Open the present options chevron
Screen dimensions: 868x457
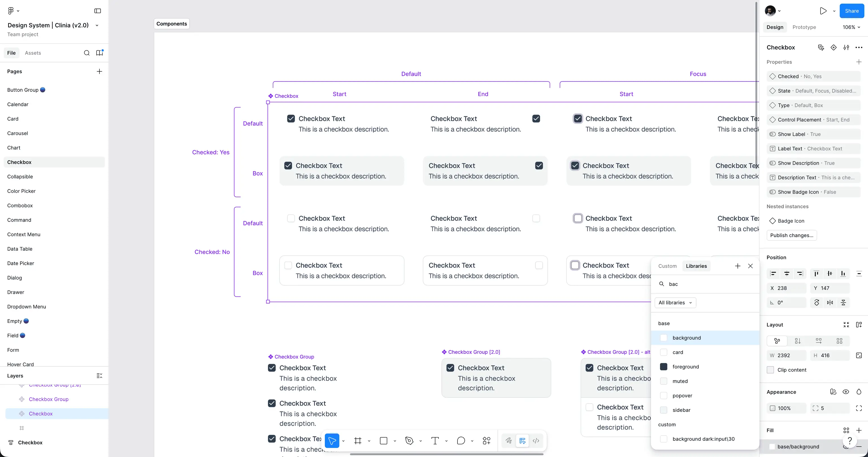click(834, 11)
